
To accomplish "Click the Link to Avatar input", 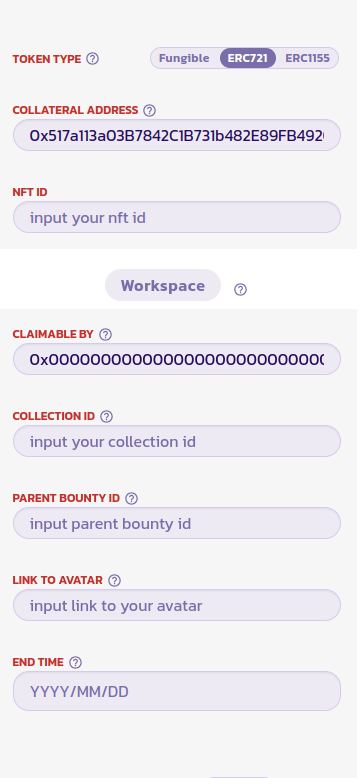I will pyautogui.click(x=177, y=605).
